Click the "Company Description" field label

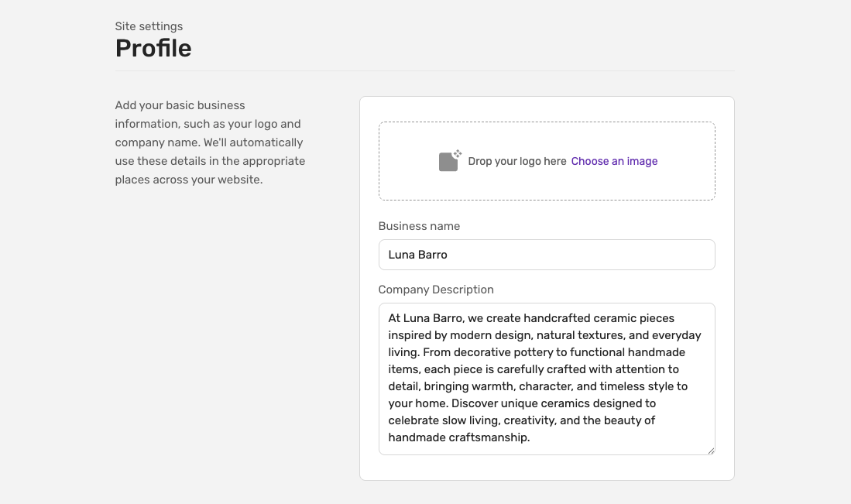tap(436, 290)
